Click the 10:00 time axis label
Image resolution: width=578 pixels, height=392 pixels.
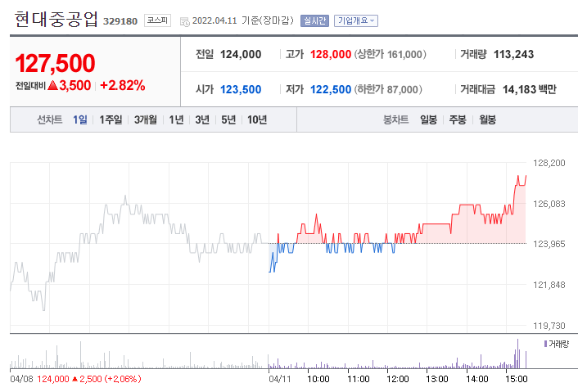click(318, 379)
